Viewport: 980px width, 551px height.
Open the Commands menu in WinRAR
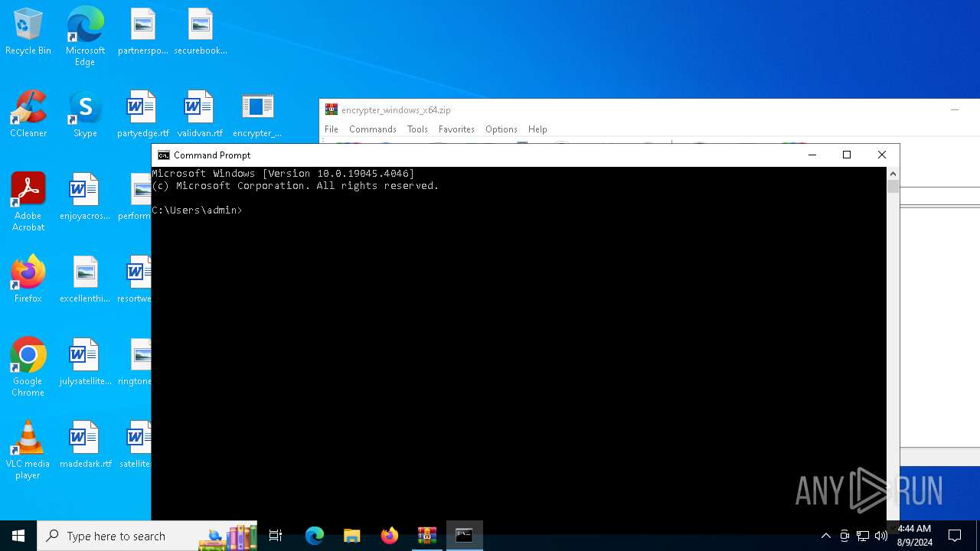coord(373,129)
